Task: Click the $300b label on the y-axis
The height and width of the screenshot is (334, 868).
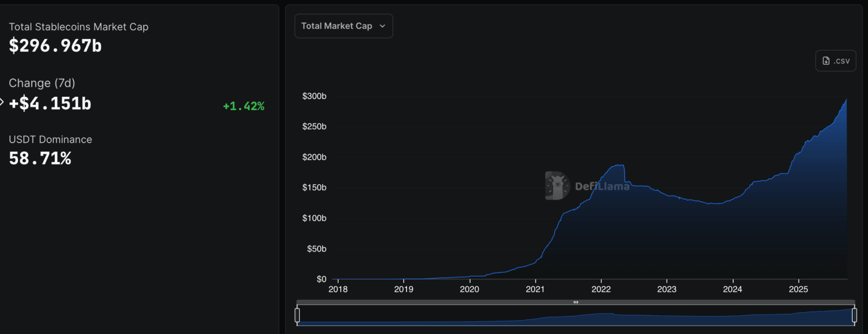Action: pos(314,96)
